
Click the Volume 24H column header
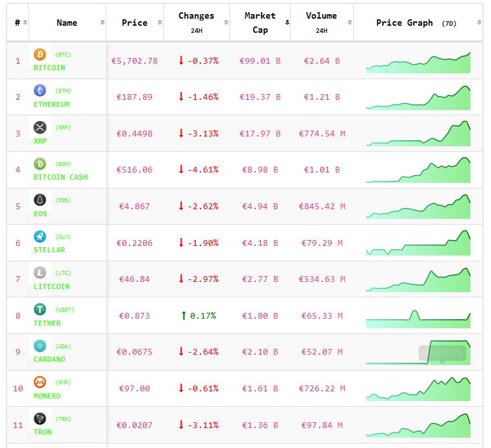click(x=321, y=22)
